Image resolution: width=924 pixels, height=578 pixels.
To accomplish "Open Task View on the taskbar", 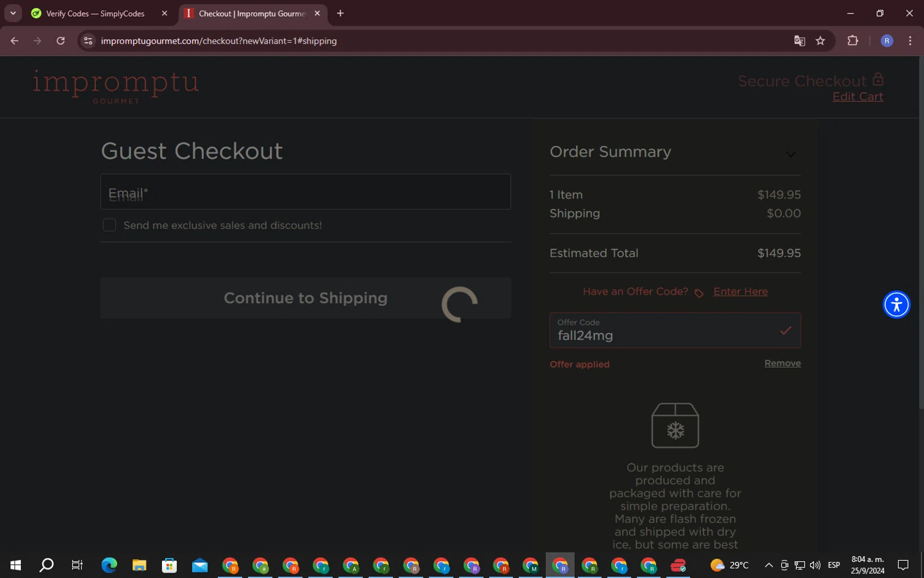I will click(x=77, y=565).
